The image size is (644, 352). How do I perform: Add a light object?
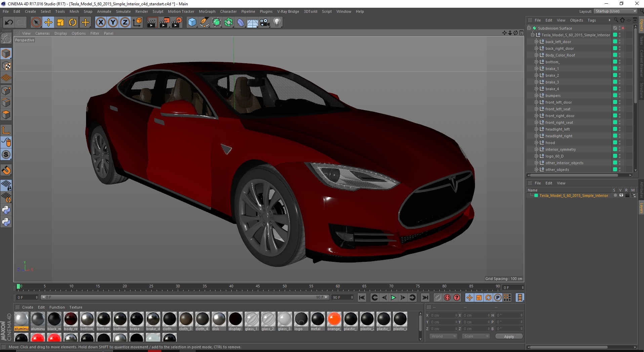(277, 23)
